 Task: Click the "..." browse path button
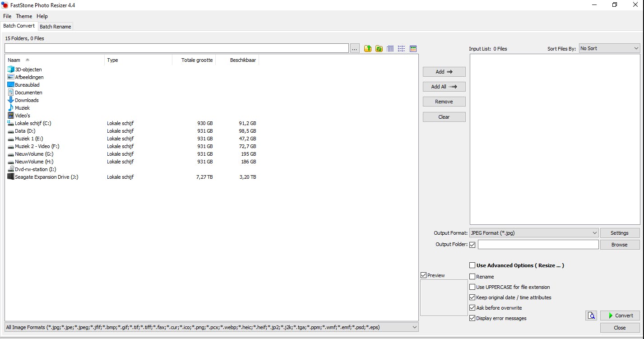coord(355,48)
